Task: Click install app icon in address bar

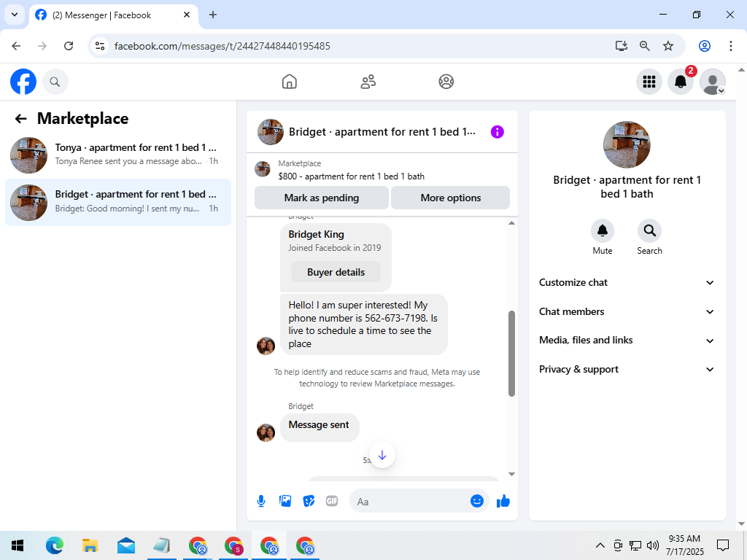Action: pos(622,46)
